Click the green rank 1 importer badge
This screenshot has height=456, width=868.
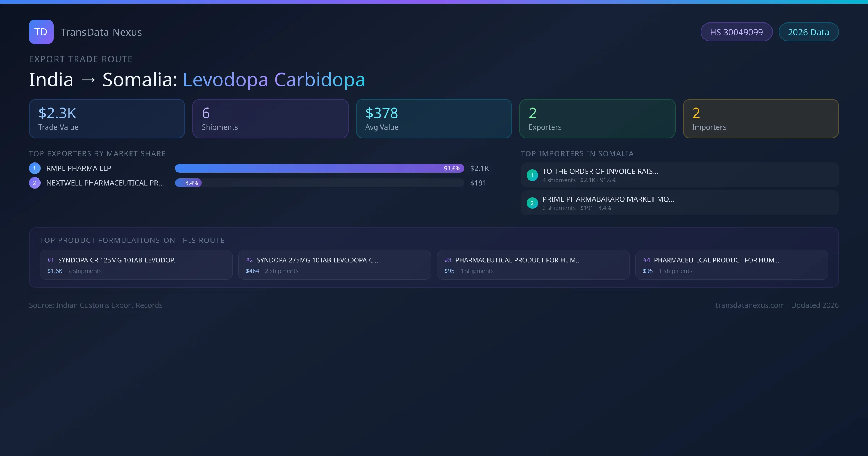point(532,175)
